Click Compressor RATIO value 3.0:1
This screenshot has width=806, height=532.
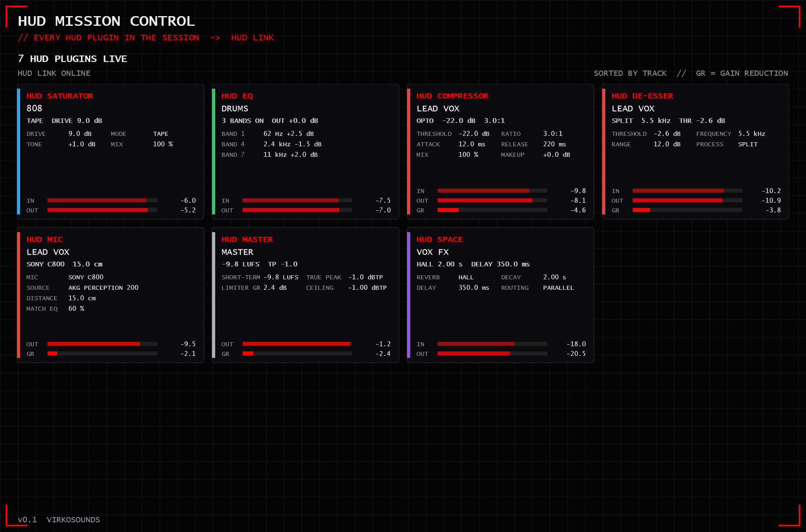pyautogui.click(x=553, y=133)
